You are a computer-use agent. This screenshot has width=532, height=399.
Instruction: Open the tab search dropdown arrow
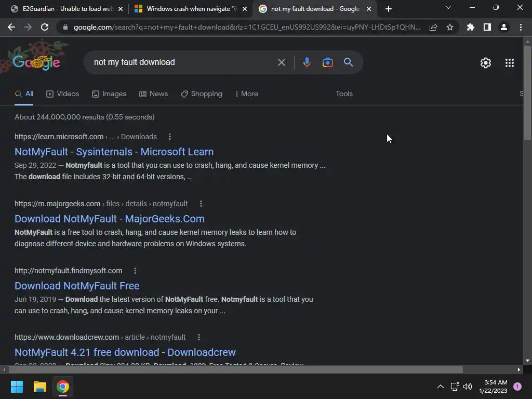click(x=448, y=7)
